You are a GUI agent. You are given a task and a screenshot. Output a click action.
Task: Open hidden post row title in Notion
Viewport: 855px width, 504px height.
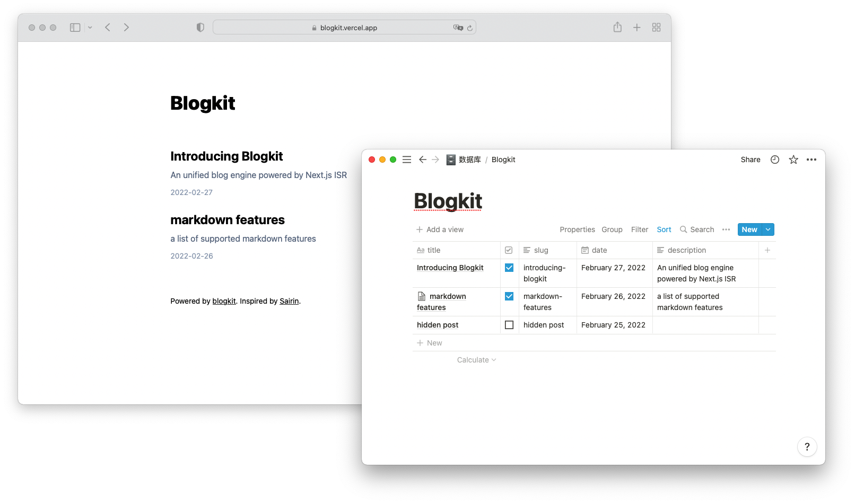point(438,325)
